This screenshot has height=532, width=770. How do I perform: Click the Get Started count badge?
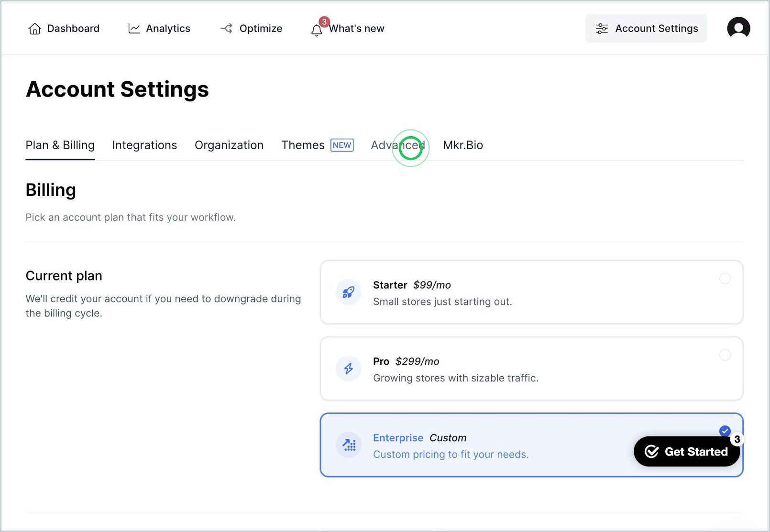click(x=737, y=439)
